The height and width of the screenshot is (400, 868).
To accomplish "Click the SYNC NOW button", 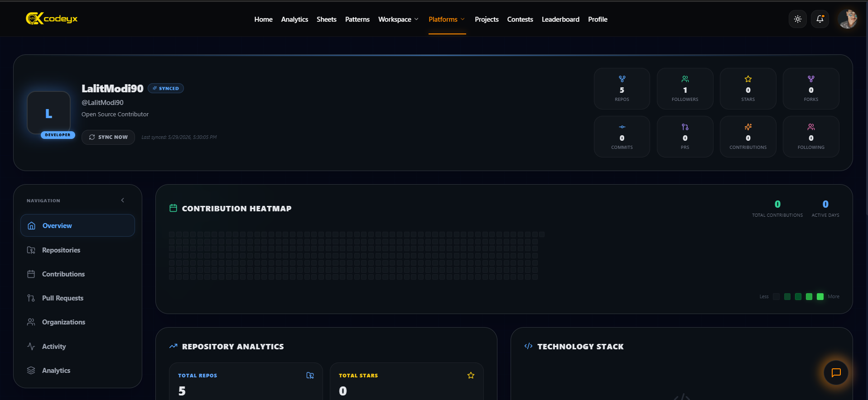I will click(108, 137).
